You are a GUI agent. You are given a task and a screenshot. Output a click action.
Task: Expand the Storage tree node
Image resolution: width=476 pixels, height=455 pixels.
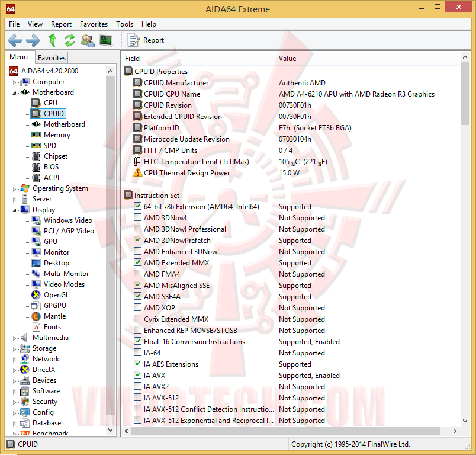pos(14,349)
